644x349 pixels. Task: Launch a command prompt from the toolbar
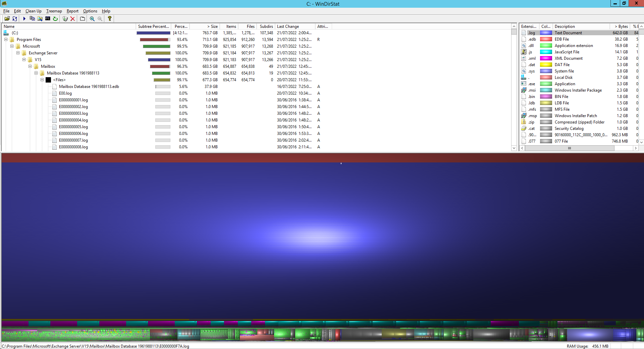click(48, 18)
